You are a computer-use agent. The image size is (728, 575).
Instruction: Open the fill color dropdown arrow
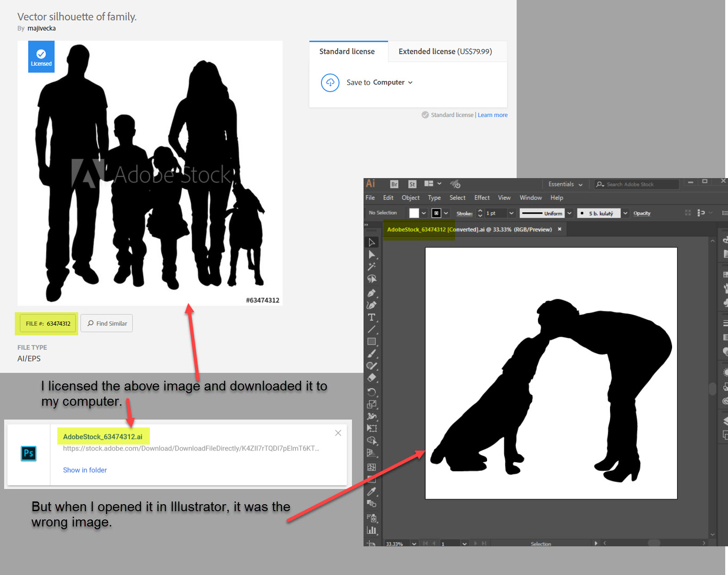(424, 213)
